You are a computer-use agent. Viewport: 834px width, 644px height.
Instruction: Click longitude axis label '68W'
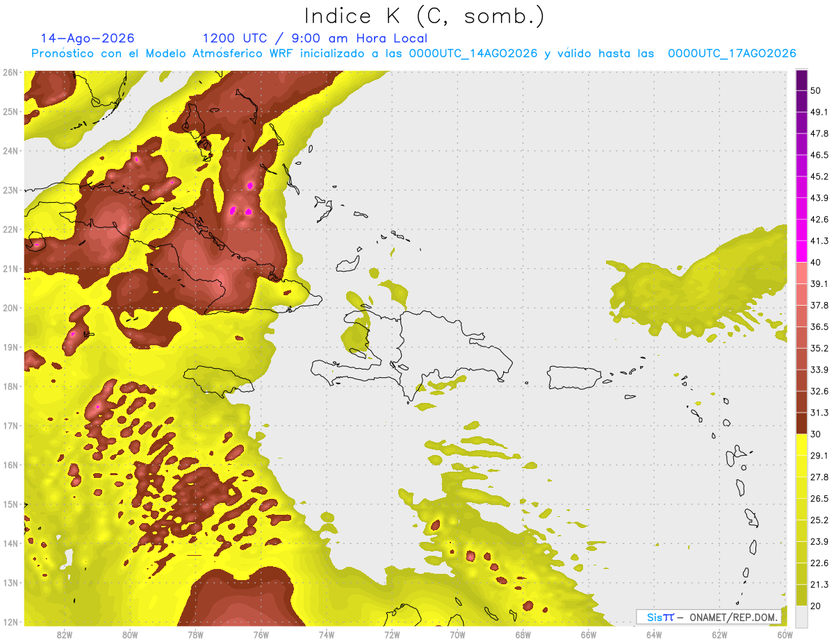[523, 635]
